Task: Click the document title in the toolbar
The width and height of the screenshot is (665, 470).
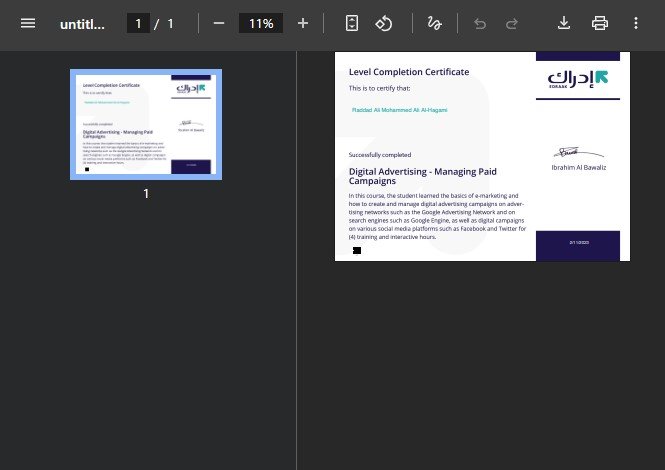Action: (x=82, y=23)
